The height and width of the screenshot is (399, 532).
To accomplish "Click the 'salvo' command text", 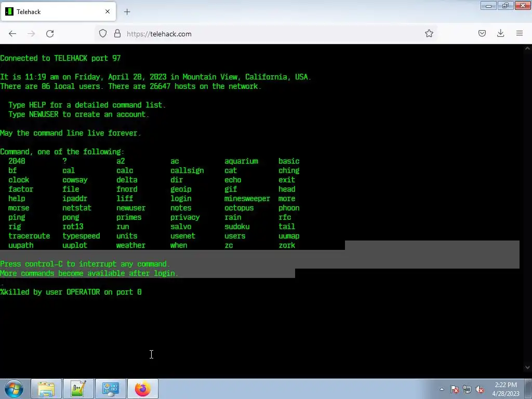I will pyautogui.click(x=181, y=227).
